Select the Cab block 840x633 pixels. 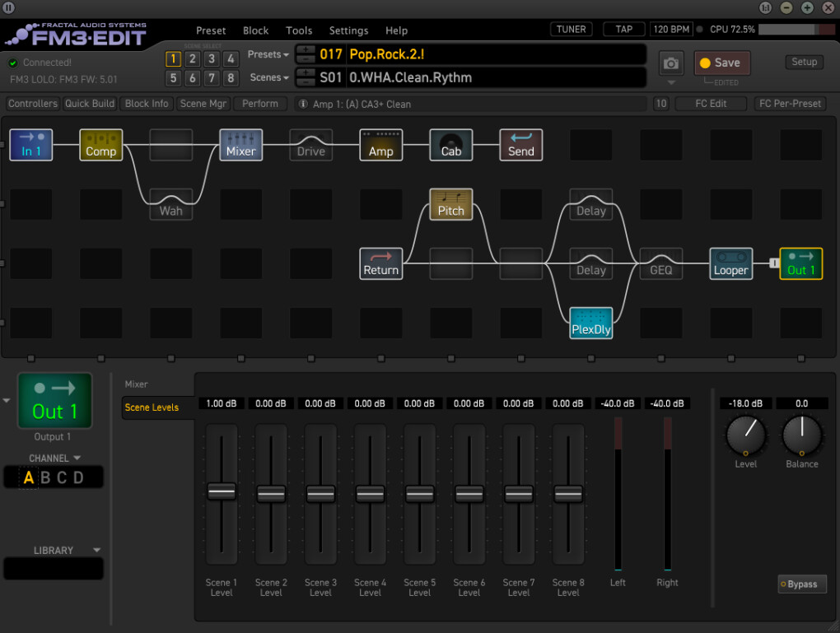451,145
